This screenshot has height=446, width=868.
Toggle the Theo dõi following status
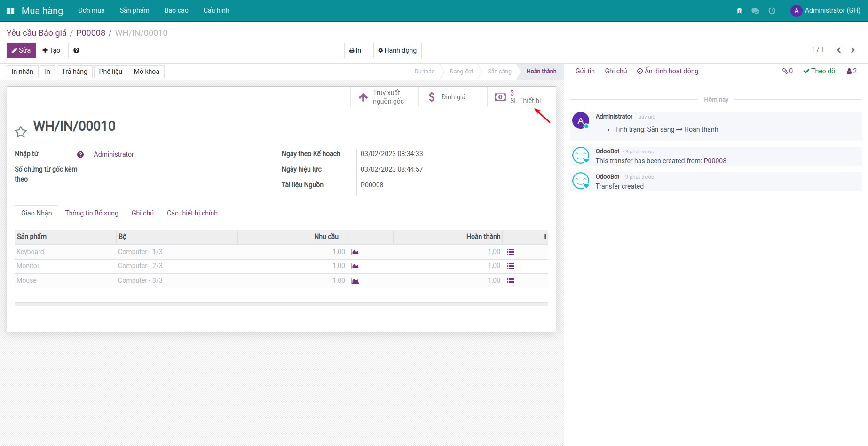pos(820,71)
